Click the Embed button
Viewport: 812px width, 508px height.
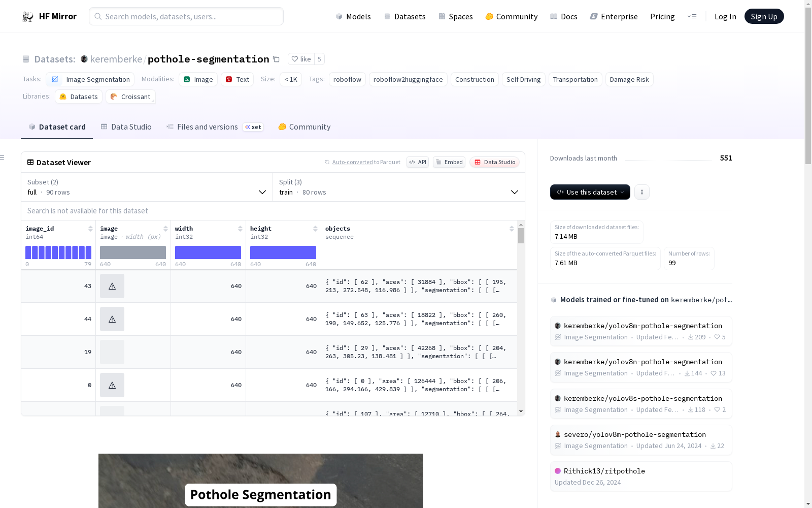pyautogui.click(x=449, y=162)
